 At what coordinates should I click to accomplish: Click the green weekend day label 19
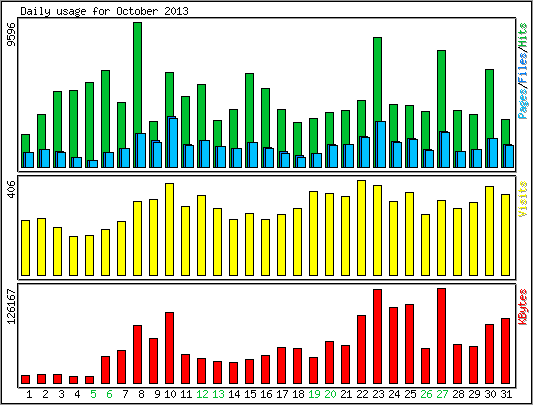(314, 394)
